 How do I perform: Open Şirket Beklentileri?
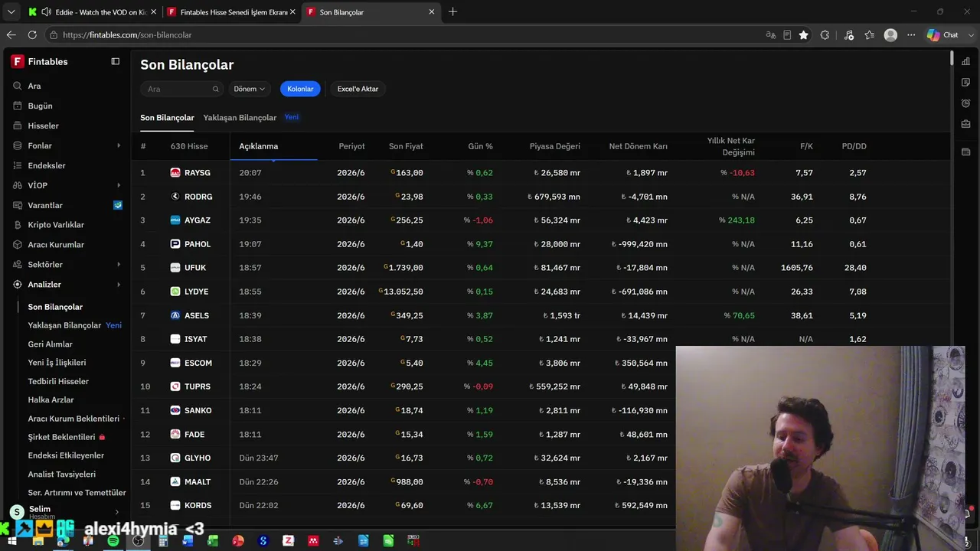[x=61, y=437]
